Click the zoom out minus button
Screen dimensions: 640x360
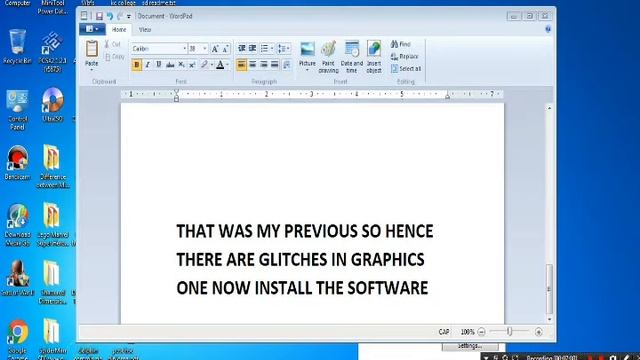coord(481,332)
